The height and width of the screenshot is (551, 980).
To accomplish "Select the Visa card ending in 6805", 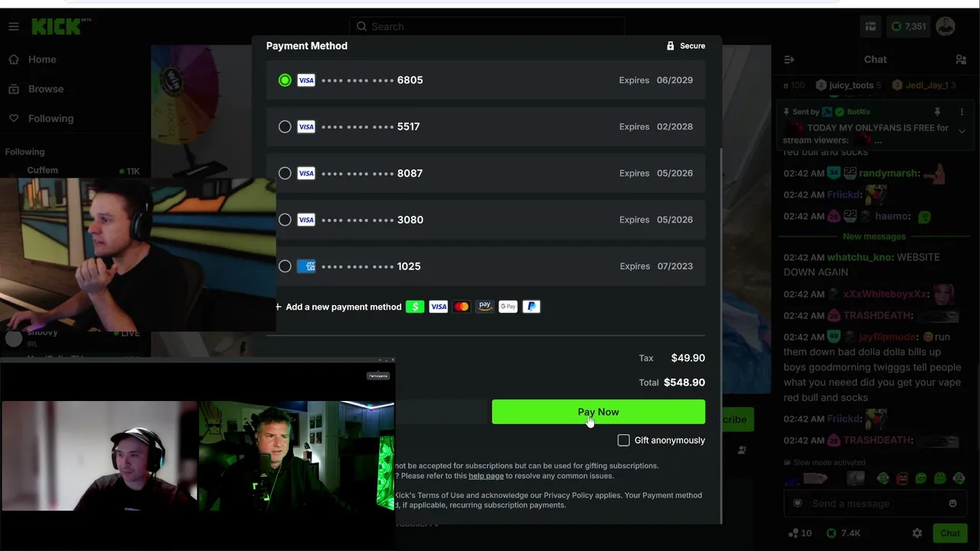I will click(x=485, y=80).
